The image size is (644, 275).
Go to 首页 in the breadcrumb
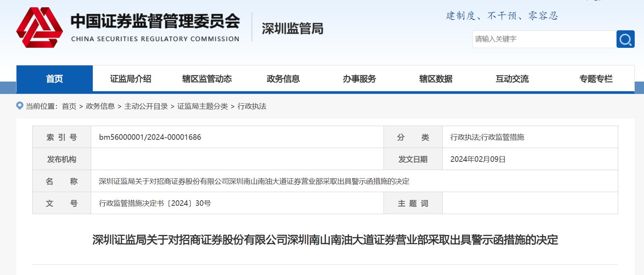[69, 106]
